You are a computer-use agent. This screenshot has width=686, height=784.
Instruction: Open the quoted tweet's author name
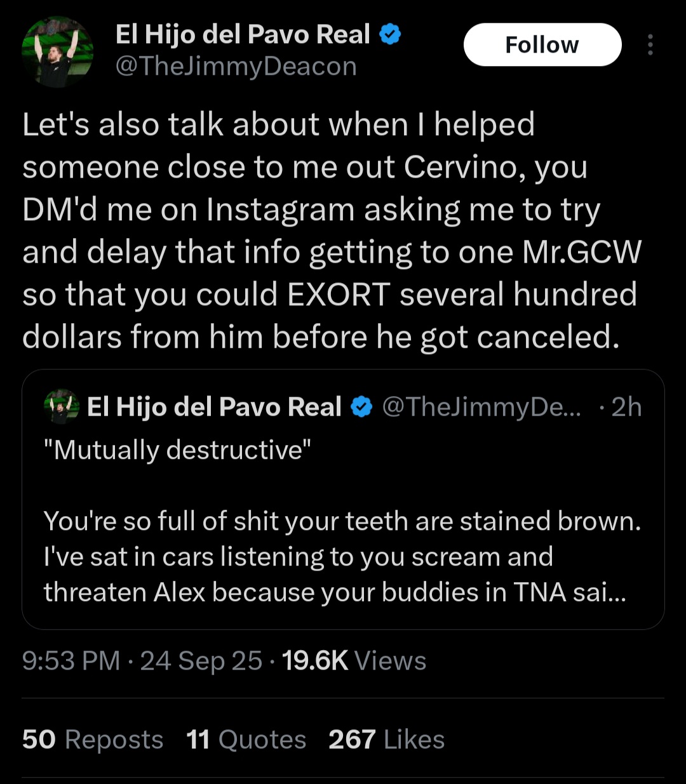click(x=214, y=407)
